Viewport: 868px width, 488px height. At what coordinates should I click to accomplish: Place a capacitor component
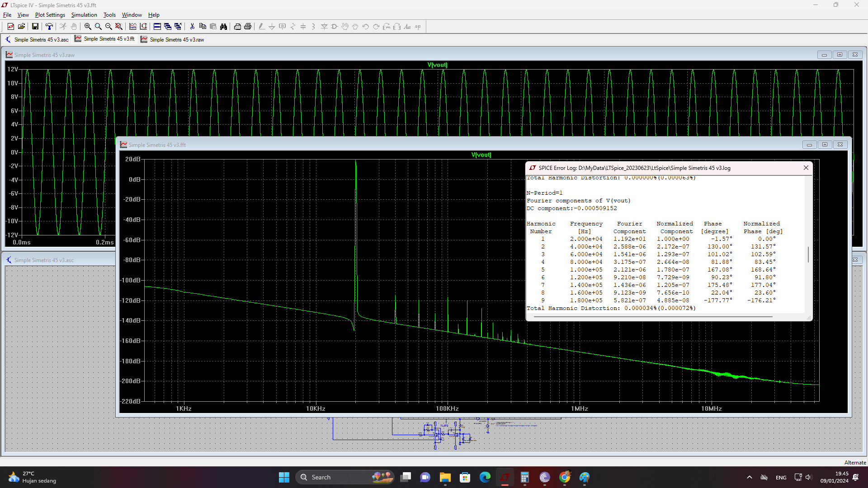303,27
